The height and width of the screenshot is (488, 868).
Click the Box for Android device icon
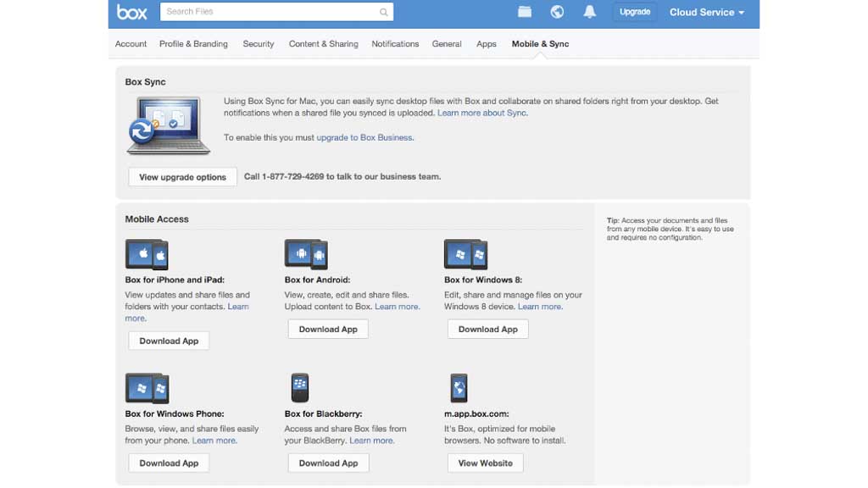[x=306, y=254]
